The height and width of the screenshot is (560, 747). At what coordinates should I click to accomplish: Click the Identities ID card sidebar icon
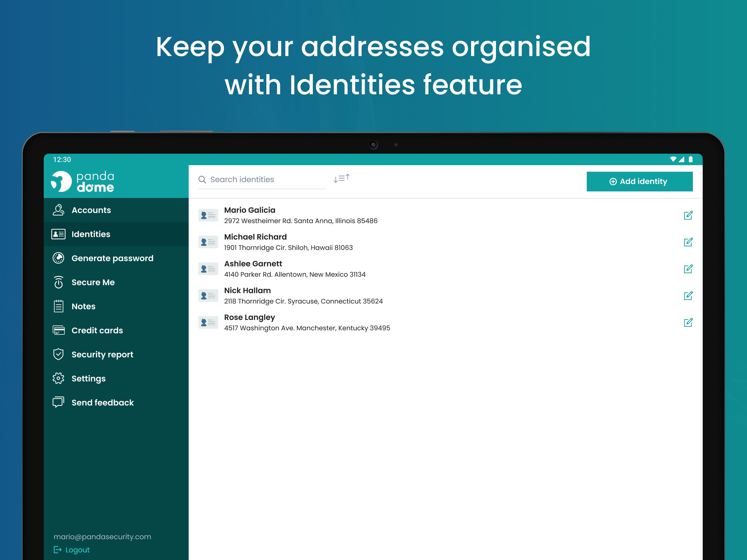point(59,234)
